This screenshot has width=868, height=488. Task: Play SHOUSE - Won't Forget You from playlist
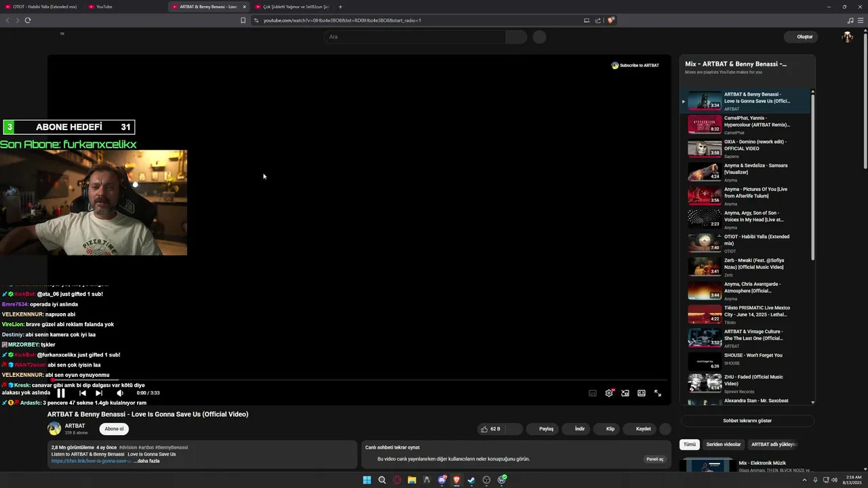coord(746,362)
